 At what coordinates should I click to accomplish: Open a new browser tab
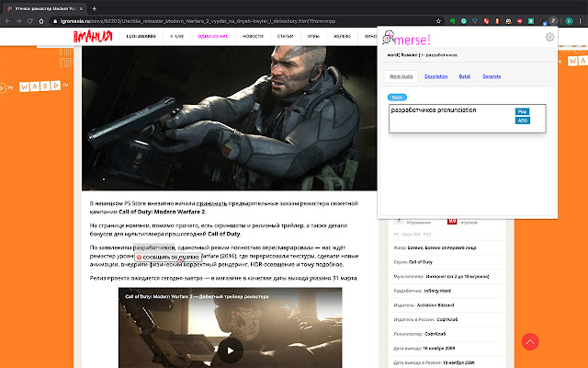coord(94,8)
